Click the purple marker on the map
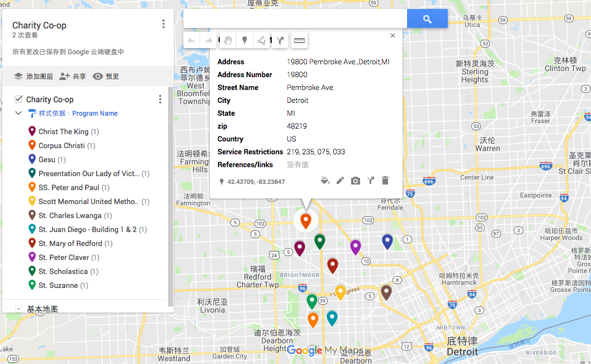 pos(356,247)
